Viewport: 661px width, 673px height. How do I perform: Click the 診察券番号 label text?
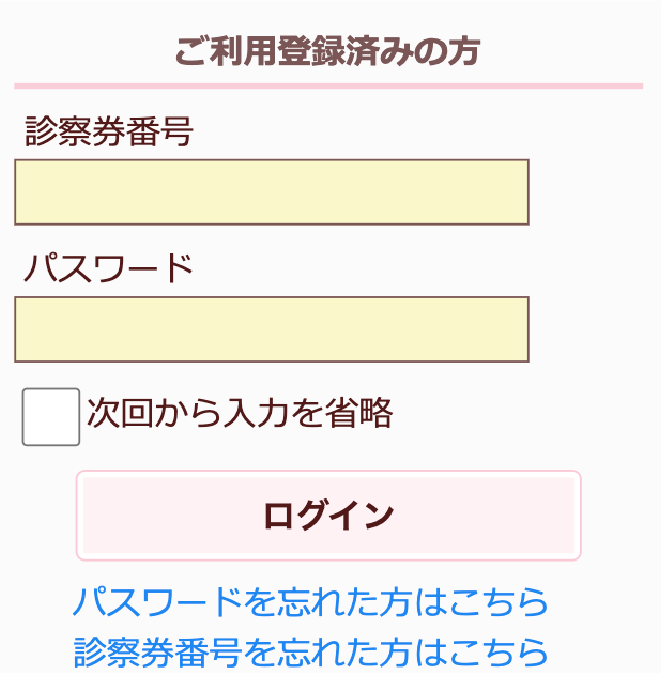(x=108, y=132)
